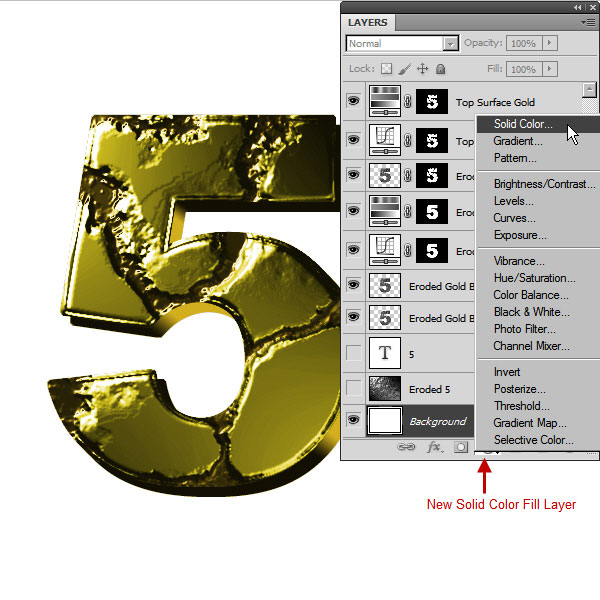The image size is (600, 600).
Task: Toggle lock position move icon
Action: [x=422, y=69]
